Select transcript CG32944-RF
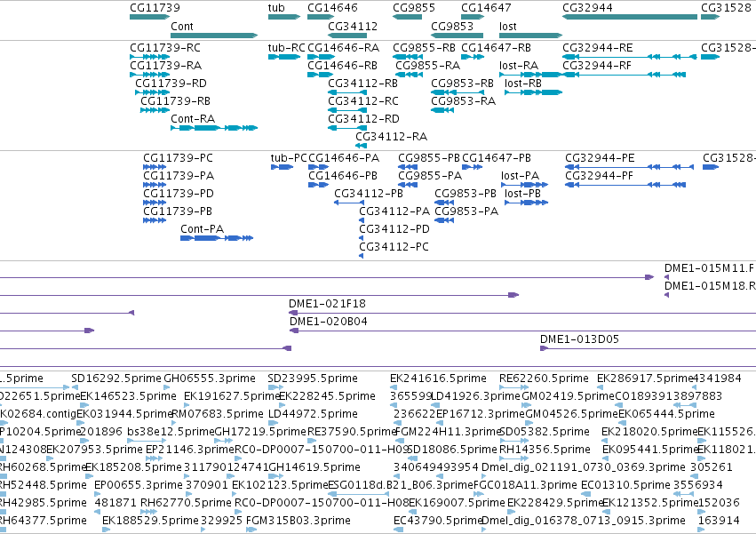 click(624, 75)
